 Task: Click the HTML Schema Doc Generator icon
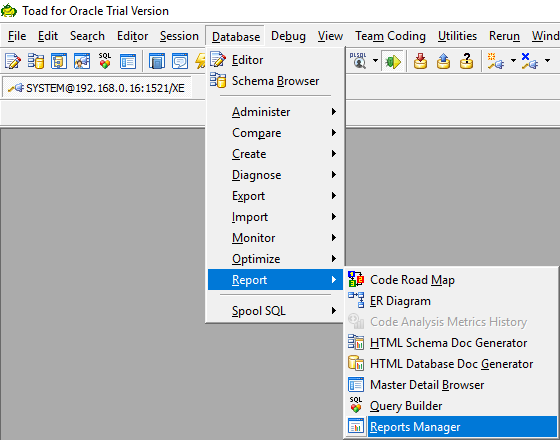pos(356,342)
